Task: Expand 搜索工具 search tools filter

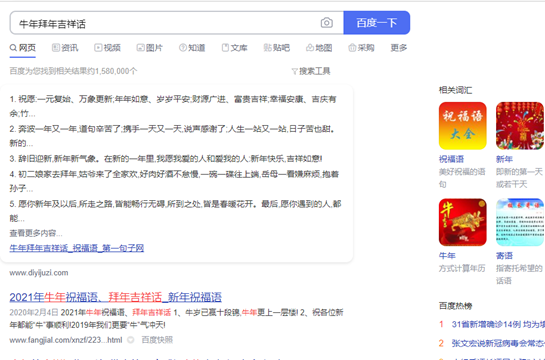Action: [x=311, y=71]
